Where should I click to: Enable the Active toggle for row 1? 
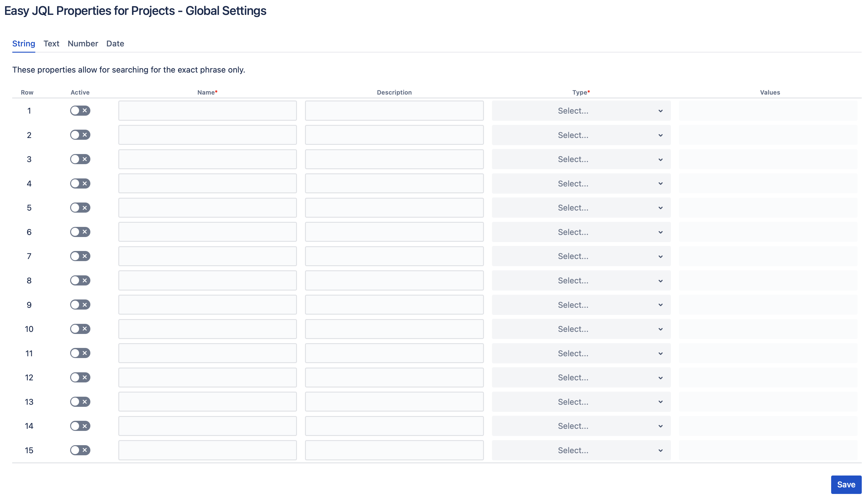tap(80, 110)
